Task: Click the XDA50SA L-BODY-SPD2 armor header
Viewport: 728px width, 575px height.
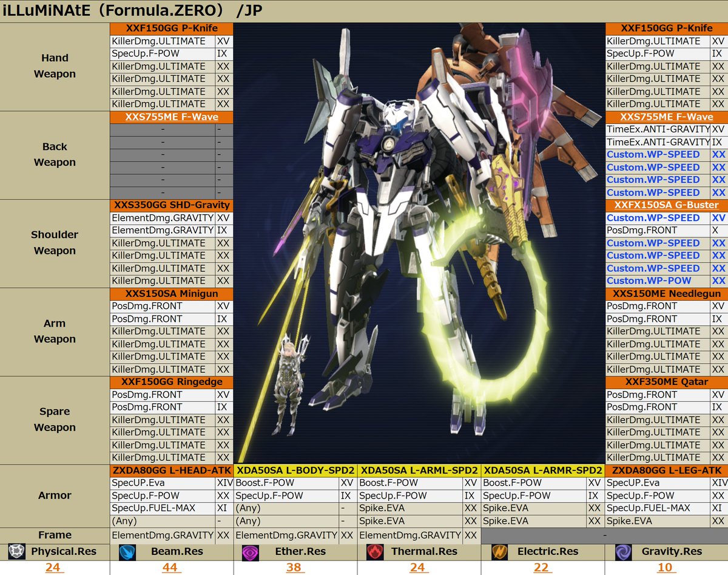Action: coord(295,471)
